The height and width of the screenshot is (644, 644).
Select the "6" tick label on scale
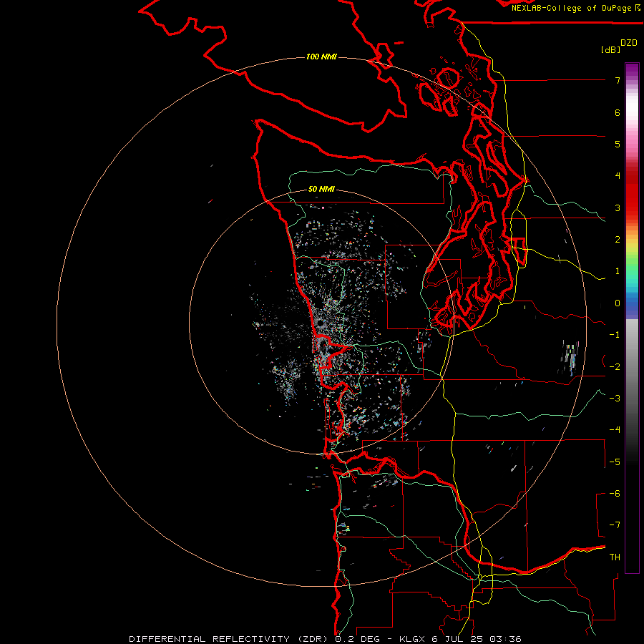618,112
